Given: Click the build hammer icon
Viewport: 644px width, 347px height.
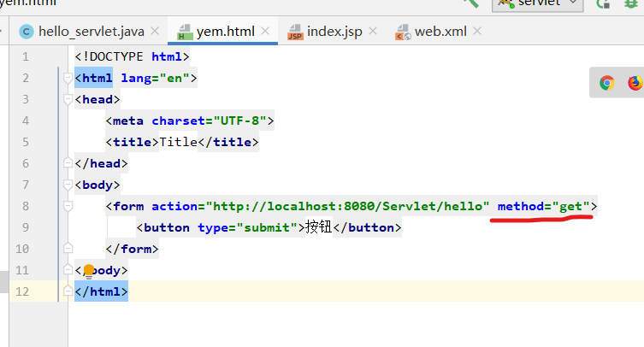Looking at the screenshot, I should click(471, 3).
